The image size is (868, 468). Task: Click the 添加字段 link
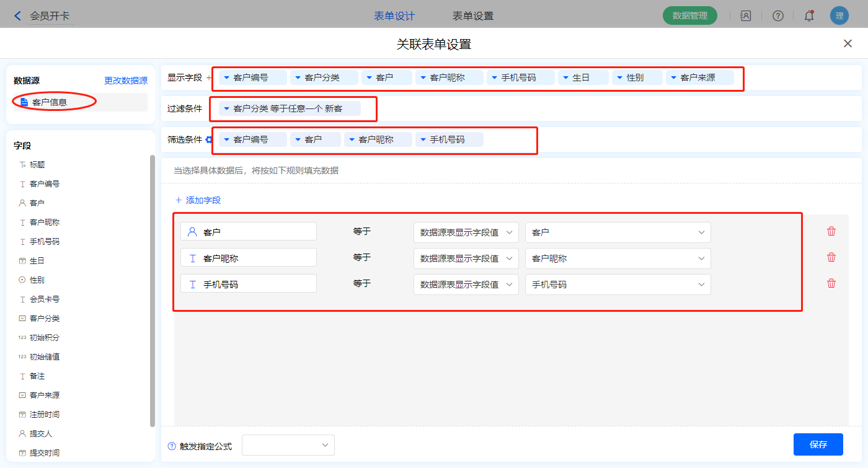pyautogui.click(x=198, y=200)
